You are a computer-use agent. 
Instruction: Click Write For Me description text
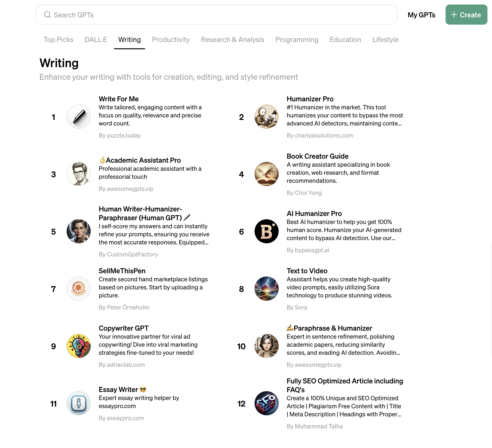coord(150,115)
